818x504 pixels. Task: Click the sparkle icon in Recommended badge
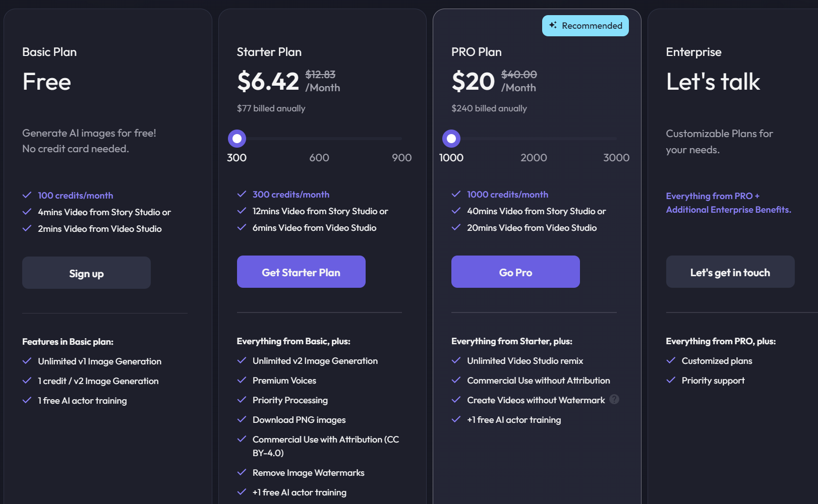553,25
